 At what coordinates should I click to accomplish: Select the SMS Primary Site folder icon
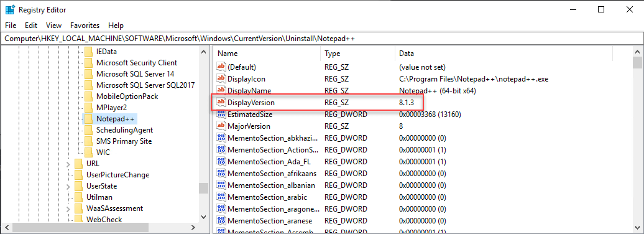point(88,141)
